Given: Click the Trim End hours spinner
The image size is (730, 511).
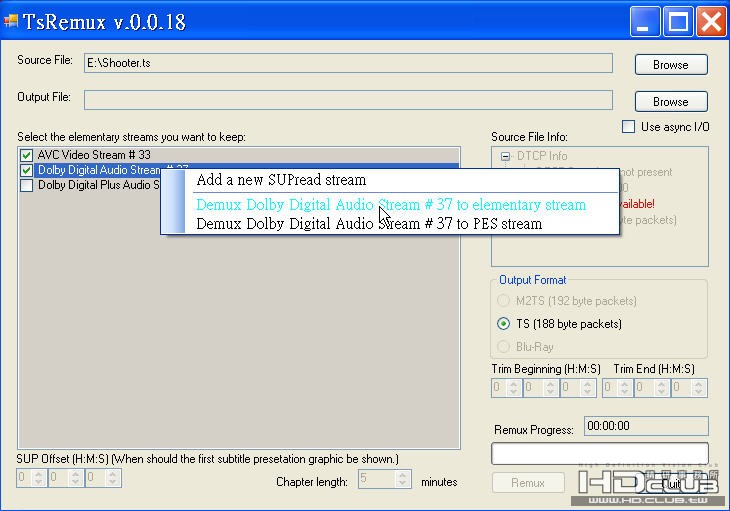Looking at the screenshot, I should pyautogui.click(x=617, y=388).
